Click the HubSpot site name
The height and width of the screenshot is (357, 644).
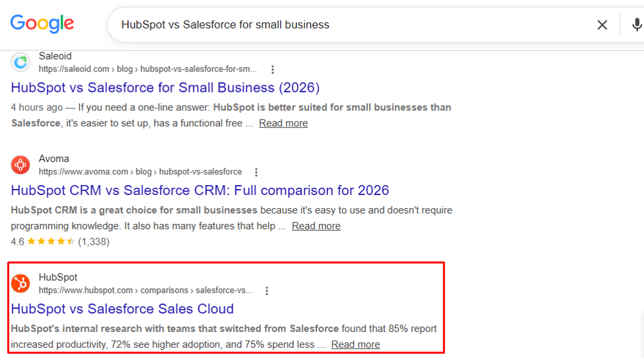coord(58,277)
